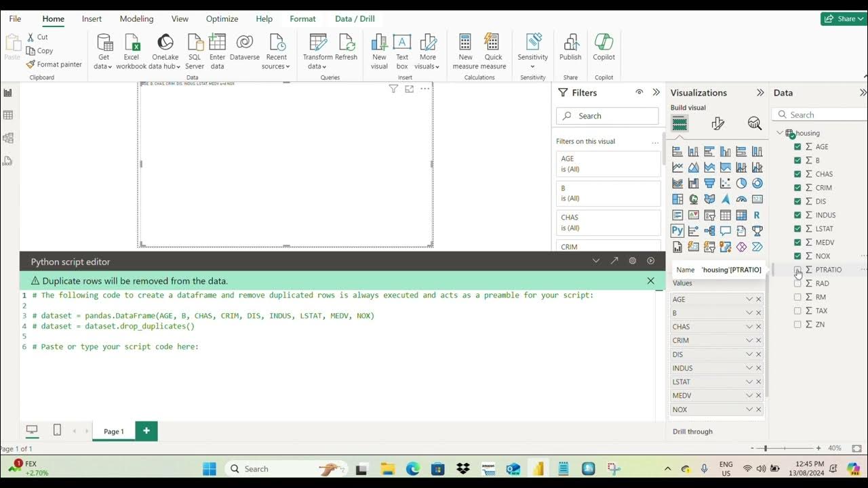Uncheck the NOX field
The image size is (868, 488).
point(797,256)
